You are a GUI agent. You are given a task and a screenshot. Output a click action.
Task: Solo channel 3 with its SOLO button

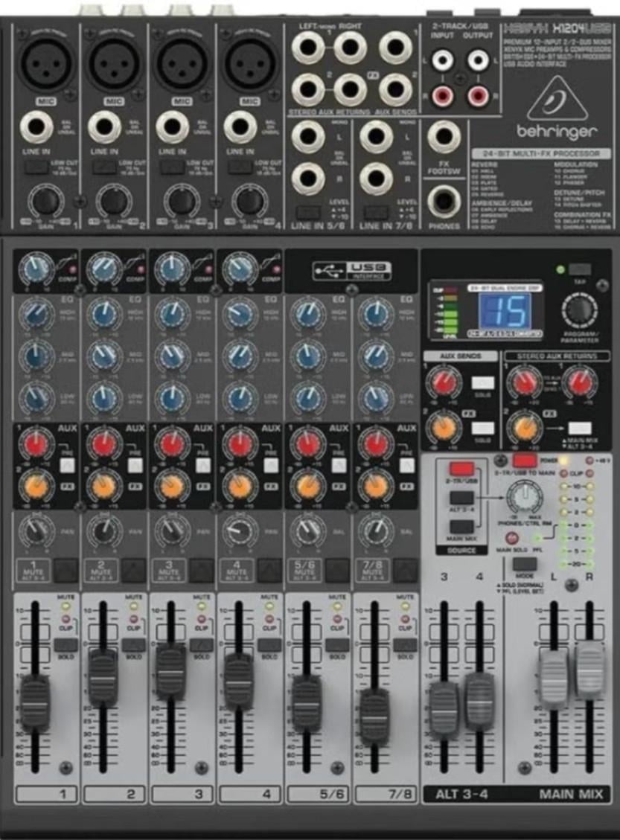(202, 645)
